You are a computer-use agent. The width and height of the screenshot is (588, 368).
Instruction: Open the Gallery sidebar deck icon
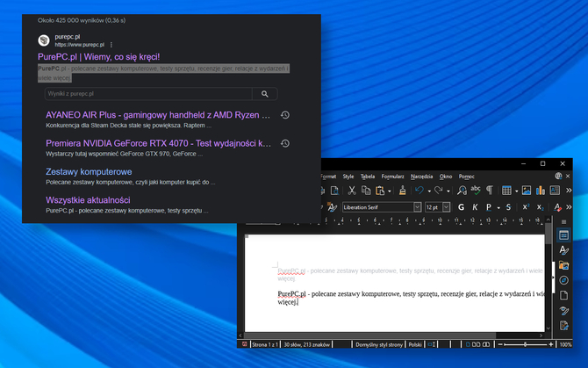click(x=563, y=265)
